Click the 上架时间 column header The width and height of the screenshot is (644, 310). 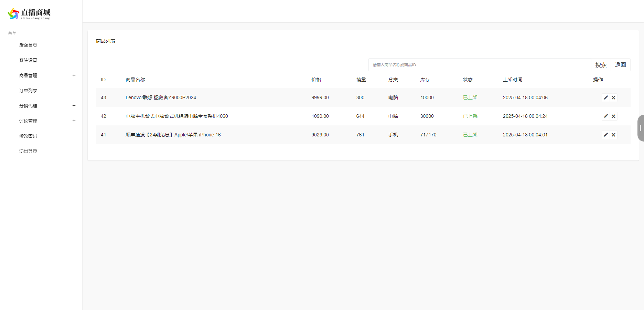(513, 80)
